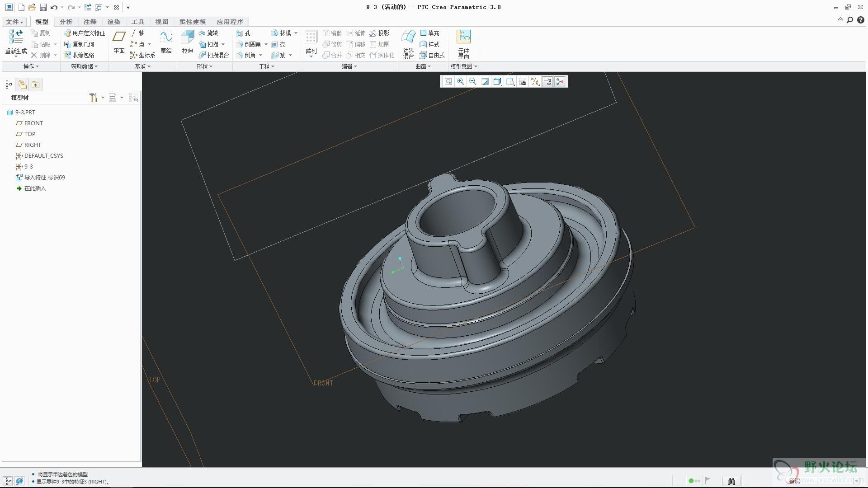Start a 草绘 sketch

(x=166, y=42)
